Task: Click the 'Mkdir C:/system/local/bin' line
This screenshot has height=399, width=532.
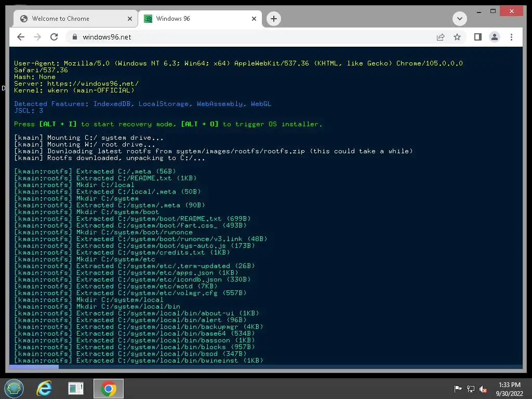Action: point(97,307)
